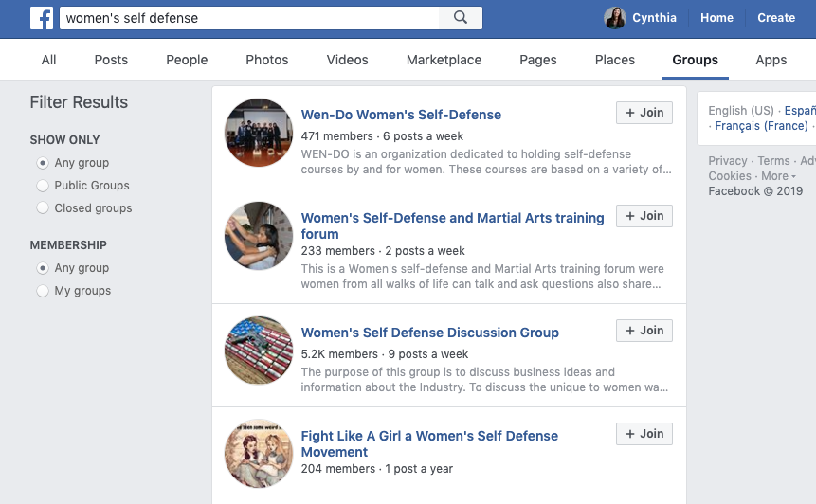Select the My groups filter
This screenshot has width=816, height=504.
(43, 291)
